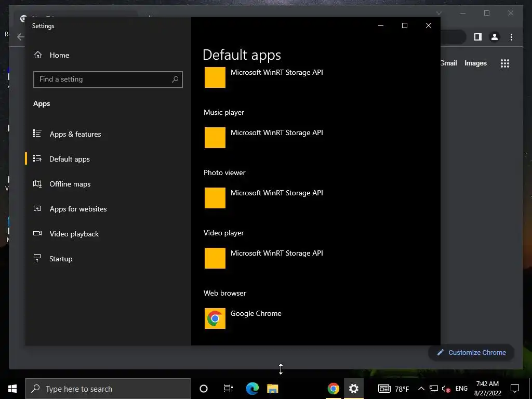Screen dimensions: 532x399
Task: Open Windows Start menu
Action: pos(12,389)
